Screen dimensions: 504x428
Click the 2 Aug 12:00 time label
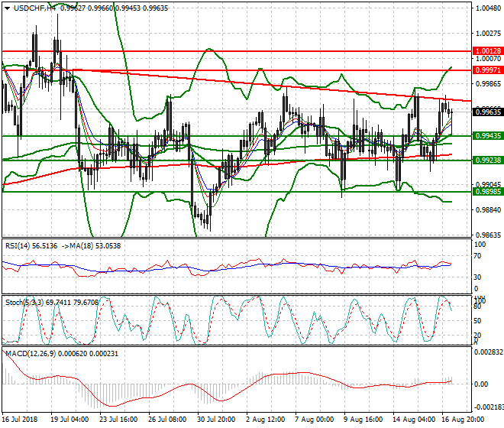pos(266,420)
